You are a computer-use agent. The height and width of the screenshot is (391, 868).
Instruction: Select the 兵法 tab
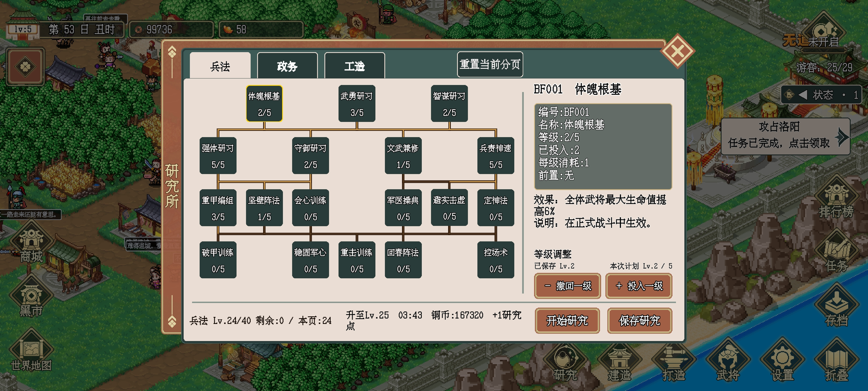coord(220,65)
